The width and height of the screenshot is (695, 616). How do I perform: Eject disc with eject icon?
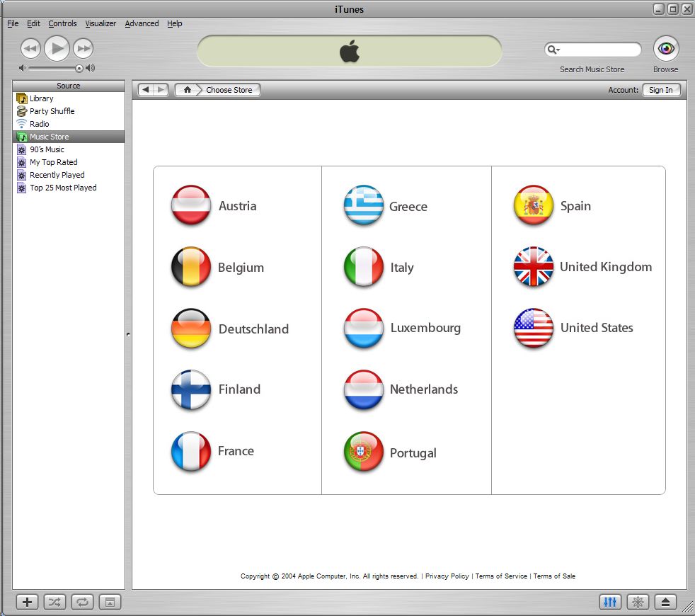pos(665,602)
